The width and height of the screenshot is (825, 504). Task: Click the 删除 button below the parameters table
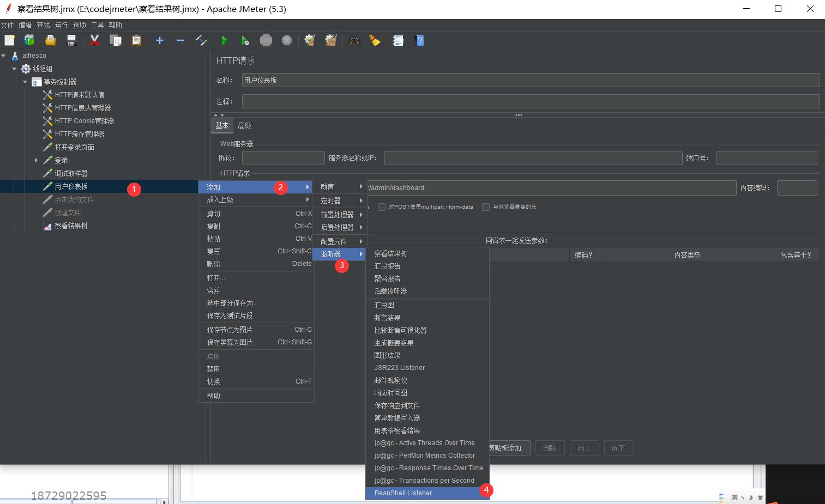tap(550, 448)
